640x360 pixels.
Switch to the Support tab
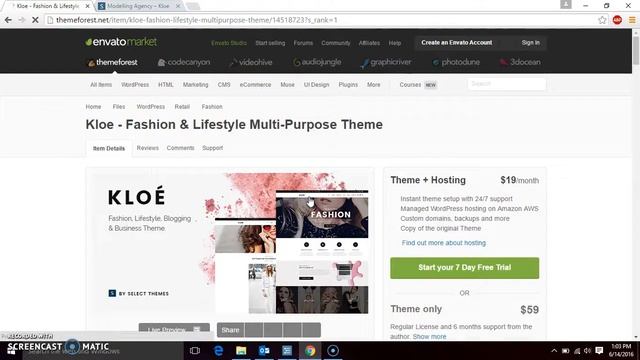pyautogui.click(x=213, y=148)
